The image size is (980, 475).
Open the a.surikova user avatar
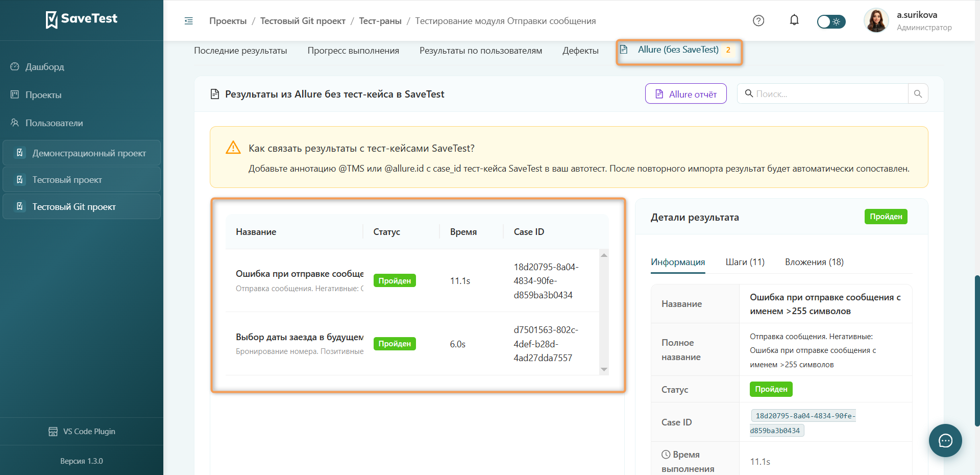(x=876, y=20)
